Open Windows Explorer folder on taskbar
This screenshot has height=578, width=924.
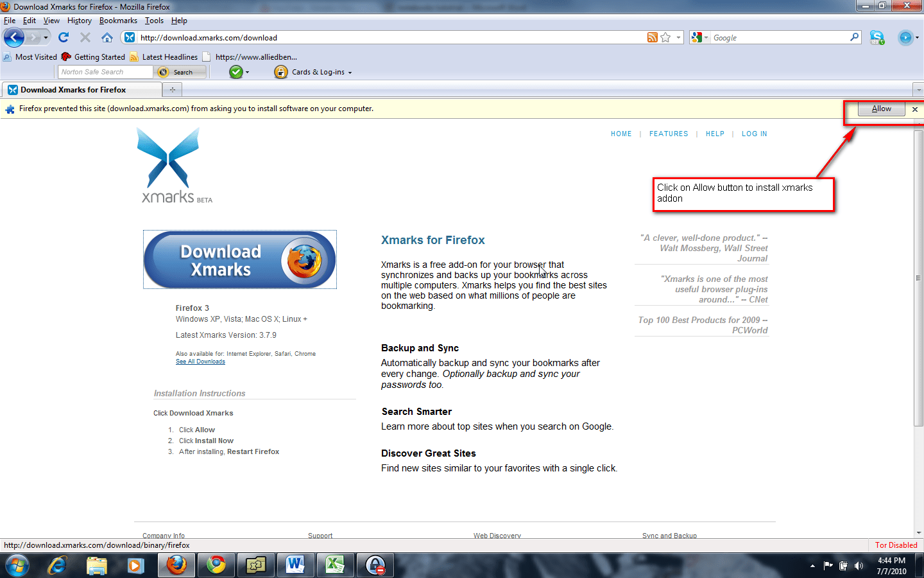[97, 565]
